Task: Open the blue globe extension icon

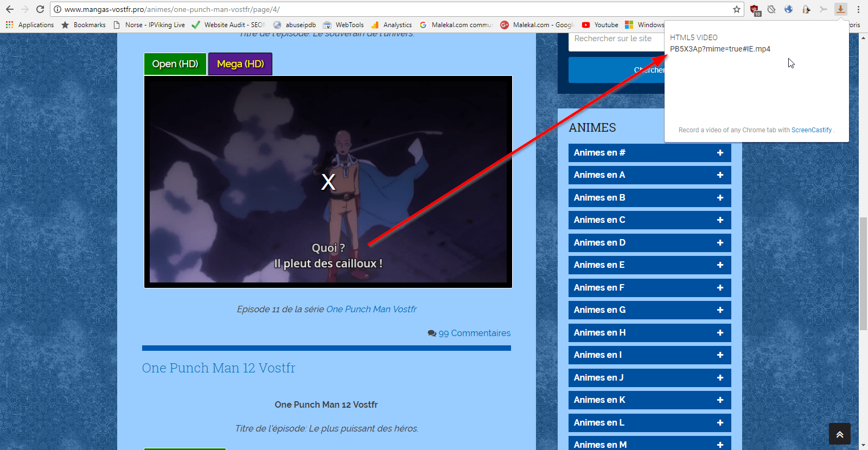Action: click(789, 9)
